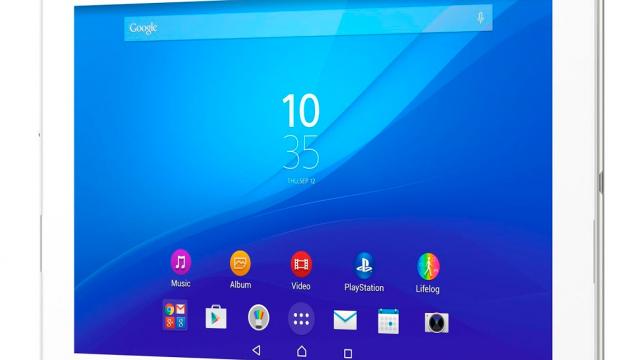The width and height of the screenshot is (640, 360).
Task: Tap the Home navigation button
Action: coord(301,351)
